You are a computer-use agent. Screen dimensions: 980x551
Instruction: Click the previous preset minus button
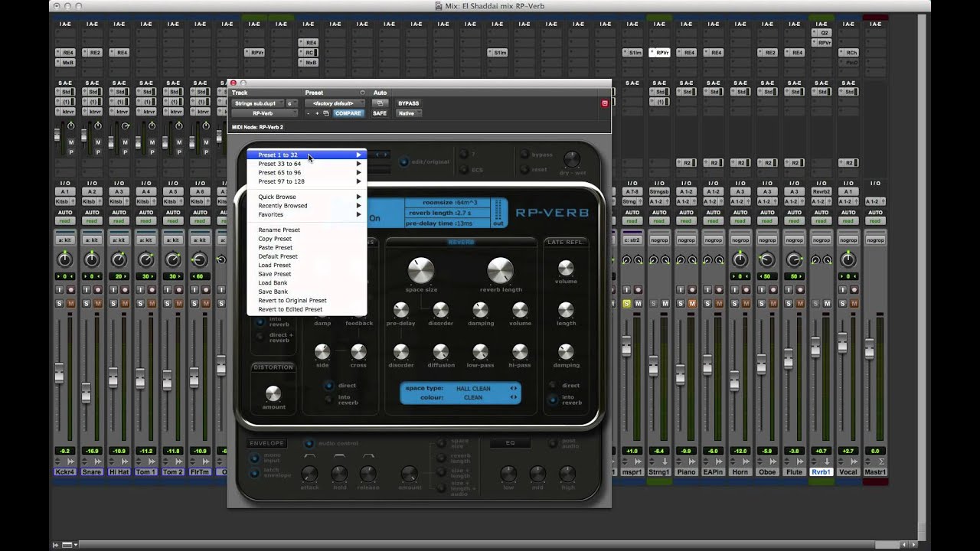click(x=309, y=113)
